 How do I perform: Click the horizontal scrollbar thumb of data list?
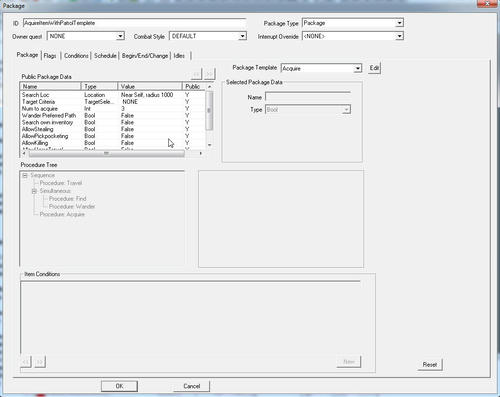(106, 153)
